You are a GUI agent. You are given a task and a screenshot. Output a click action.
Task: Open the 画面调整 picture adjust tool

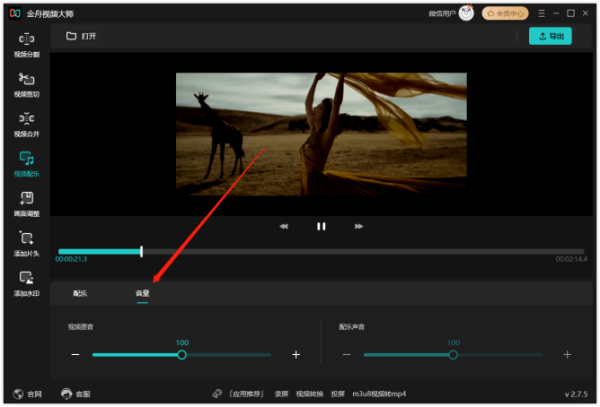coord(26,204)
